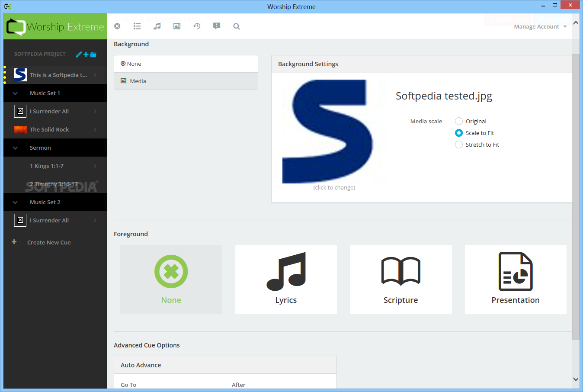
Task: Click the blue plus icon beside Softpedia Project
Action: [86, 55]
